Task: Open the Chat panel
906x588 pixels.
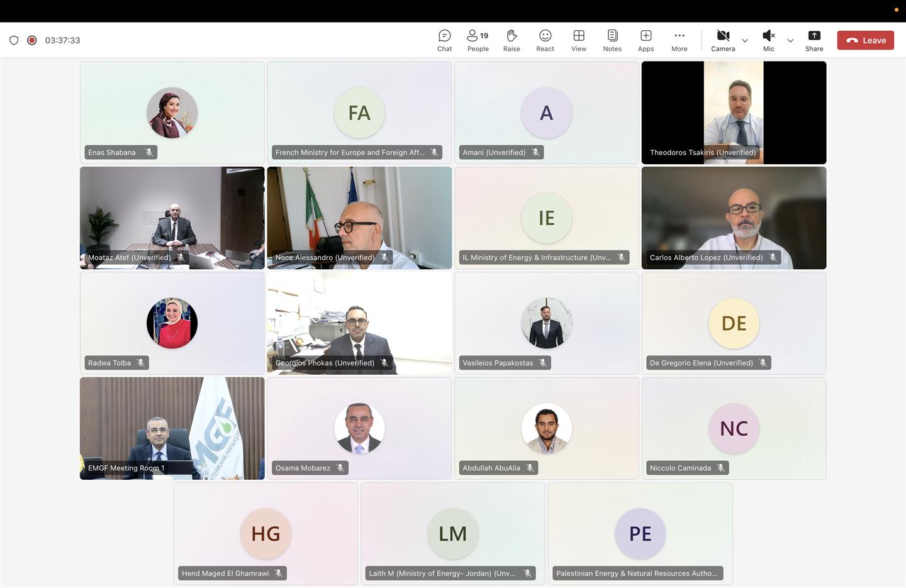Action: coord(444,40)
